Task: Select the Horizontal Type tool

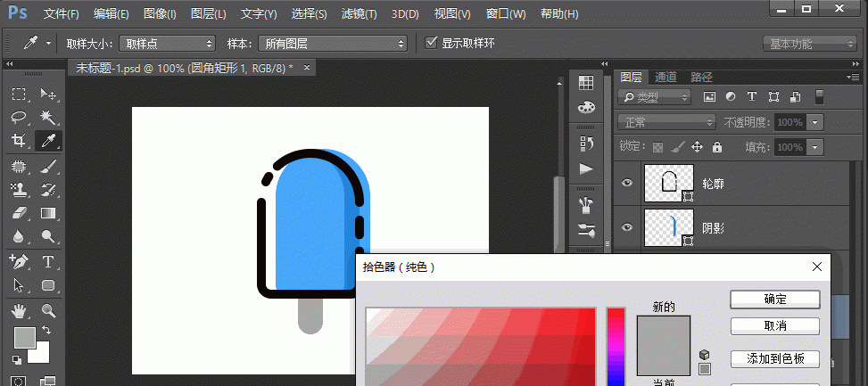Action: [48, 262]
